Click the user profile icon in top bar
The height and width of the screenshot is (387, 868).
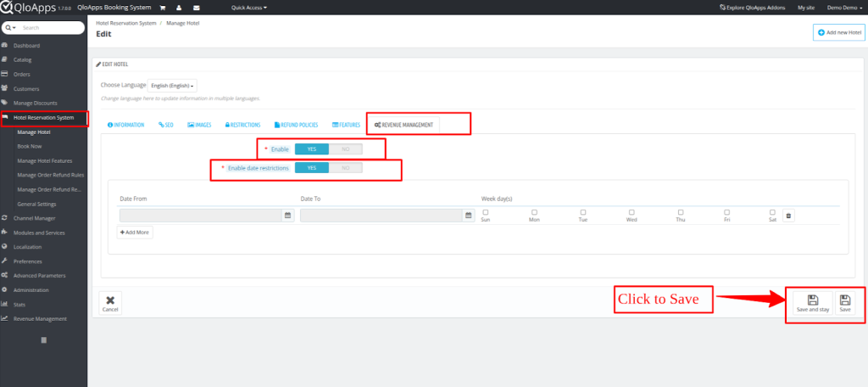coord(179,8)
